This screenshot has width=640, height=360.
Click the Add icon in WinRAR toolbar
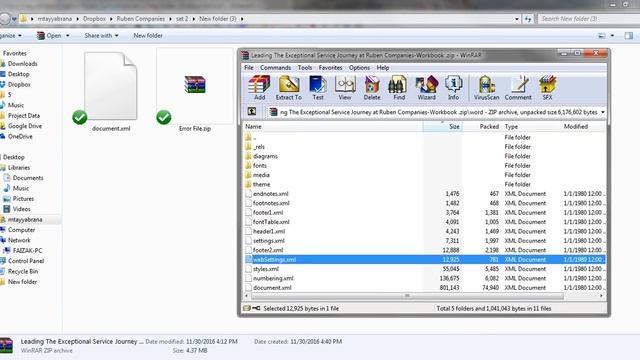coord(259,84)
